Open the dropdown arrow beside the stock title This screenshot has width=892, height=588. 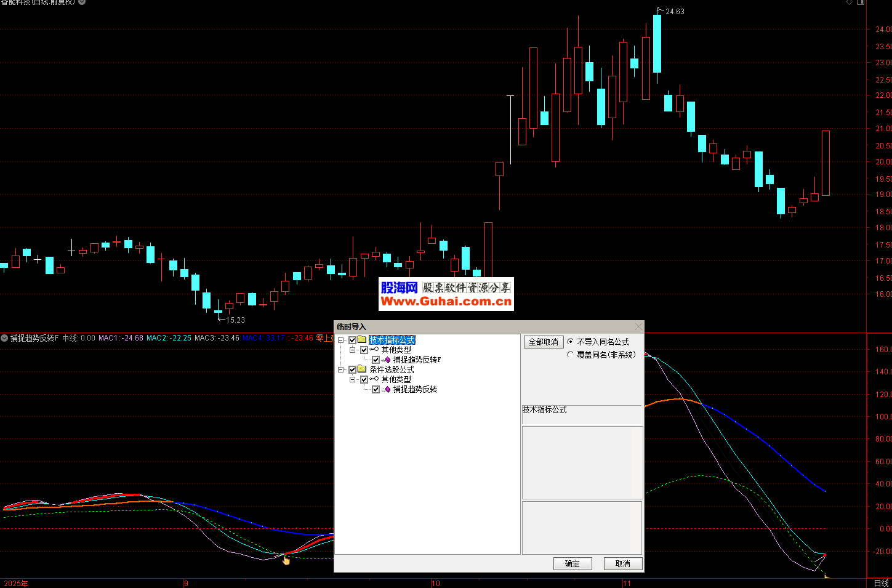coord(82,2)
